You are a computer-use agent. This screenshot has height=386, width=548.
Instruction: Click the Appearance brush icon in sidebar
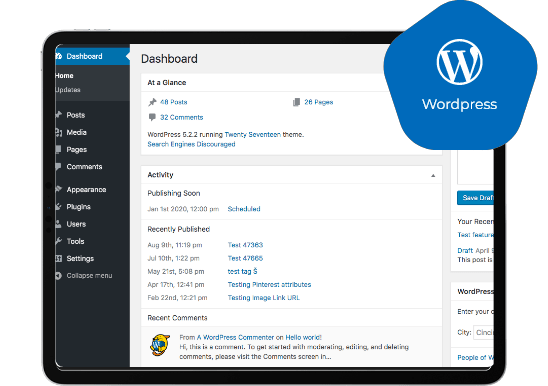click(x=59, y=189)
